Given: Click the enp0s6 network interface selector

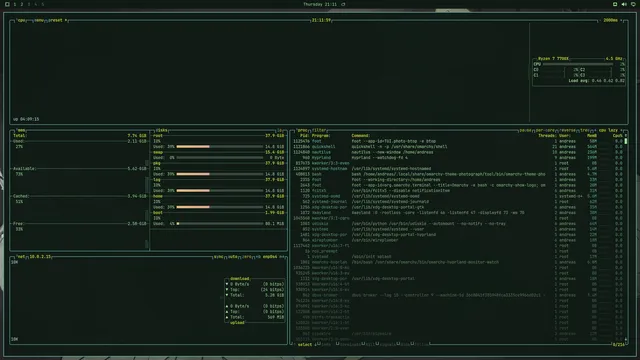Looking at the screenshot, I should click(x=270, y=257).
